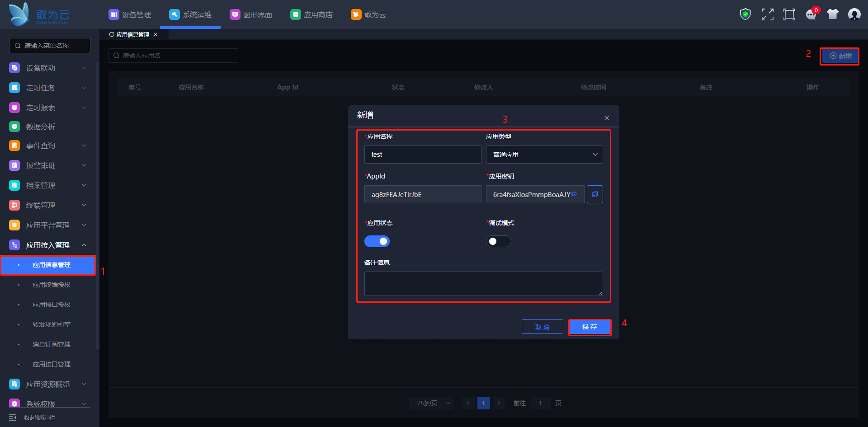Click the search icon in menu search box
868x427 pixels.
(x=18, y=46)
